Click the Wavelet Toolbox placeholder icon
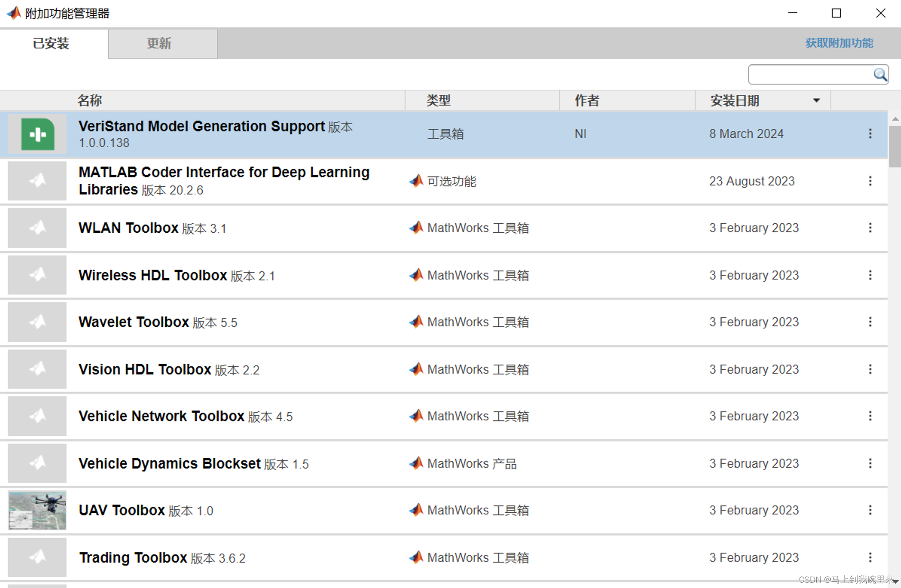Screen dimensions: 901x588 click(37, 322)
